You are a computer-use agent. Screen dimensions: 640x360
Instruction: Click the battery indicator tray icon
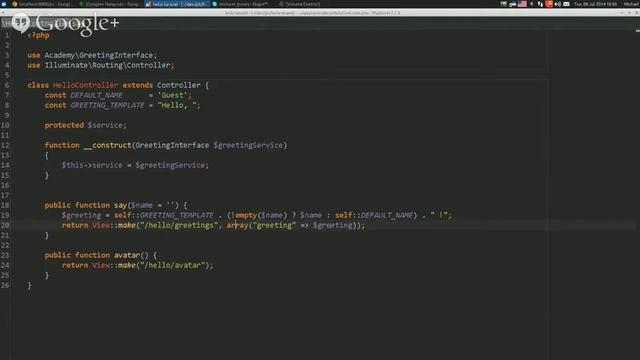566,4
